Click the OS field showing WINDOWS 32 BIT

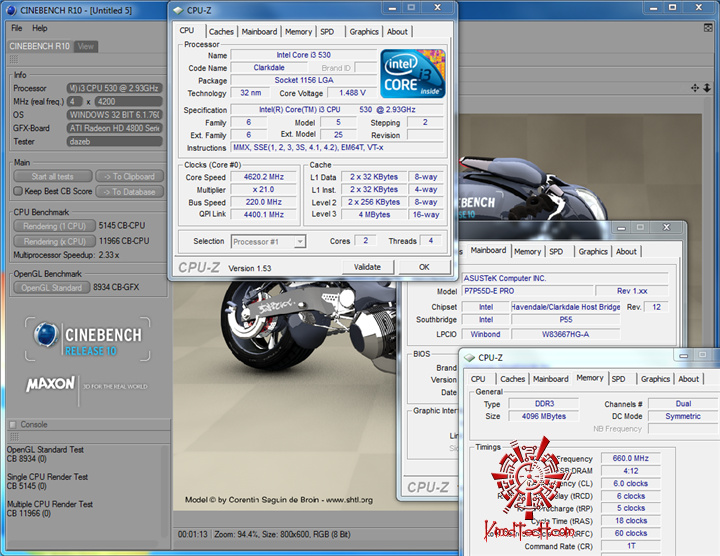(115, 115)
